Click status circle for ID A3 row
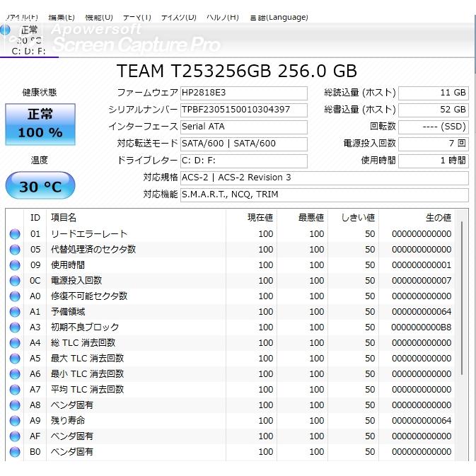The width and height of the screenshot is (476, 476). (15, 327)
